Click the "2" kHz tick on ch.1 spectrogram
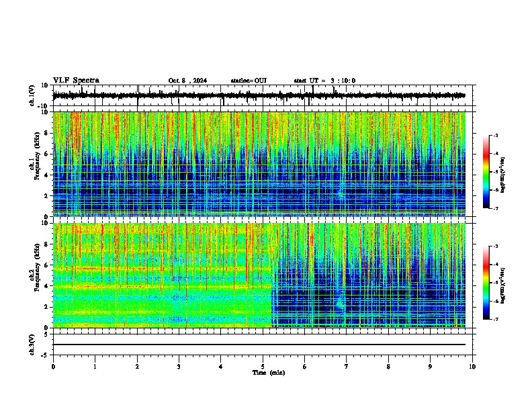This screenshot has height=411, width=532. 47,196
